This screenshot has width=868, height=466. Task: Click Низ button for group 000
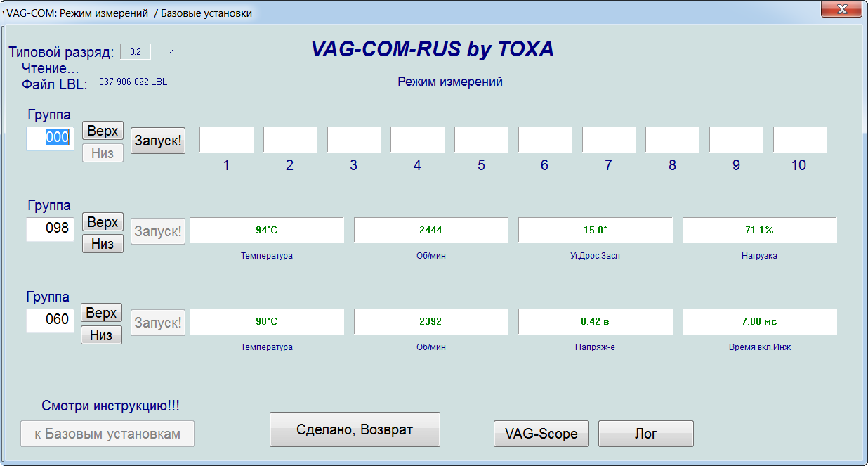(x=103, y=153)
